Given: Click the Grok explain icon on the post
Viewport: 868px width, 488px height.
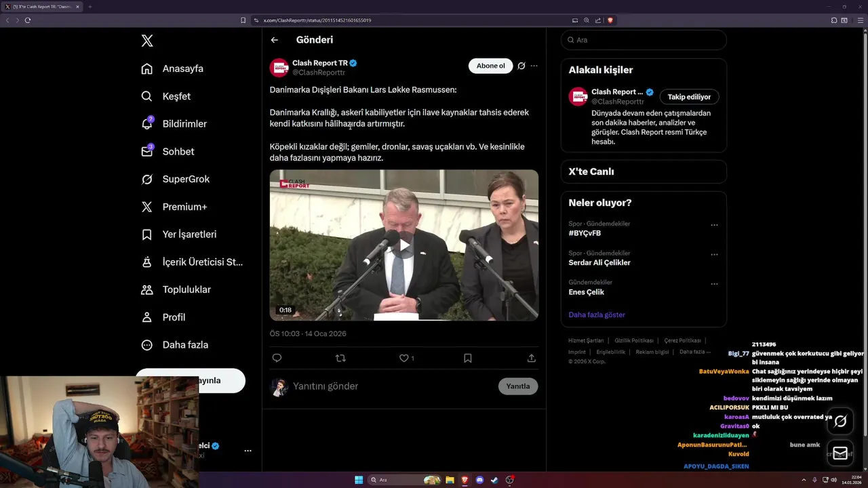Looking at the screenshot, I should [521, 66].
